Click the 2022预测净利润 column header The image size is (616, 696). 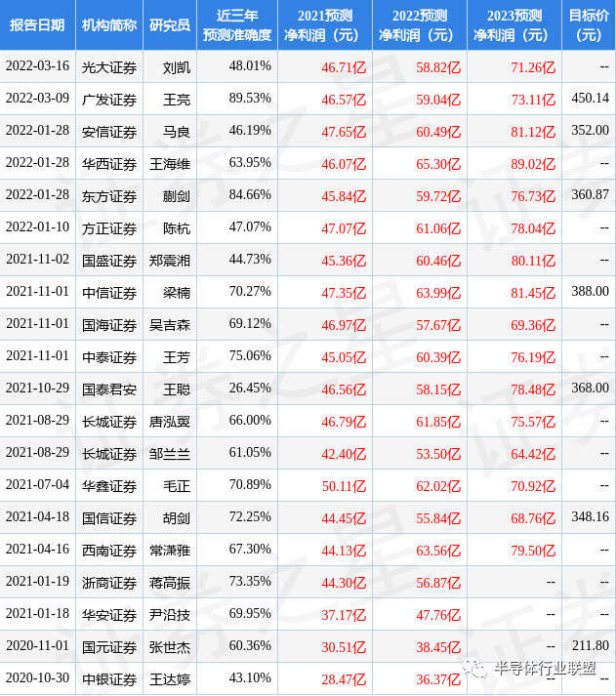click(x=420, y=24)
